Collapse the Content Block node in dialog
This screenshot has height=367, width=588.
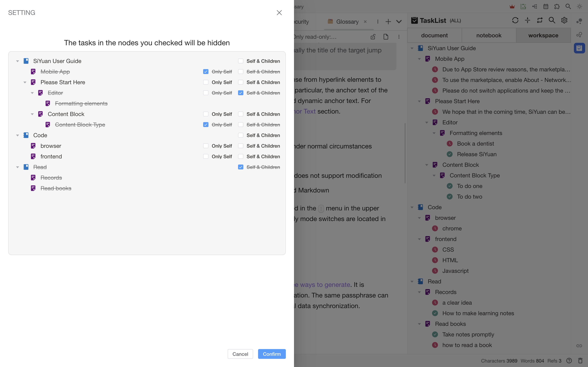point(32,114)
